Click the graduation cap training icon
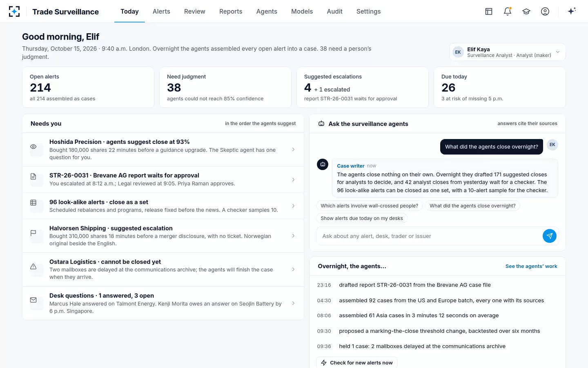588x368 pixels. [526, 11]
